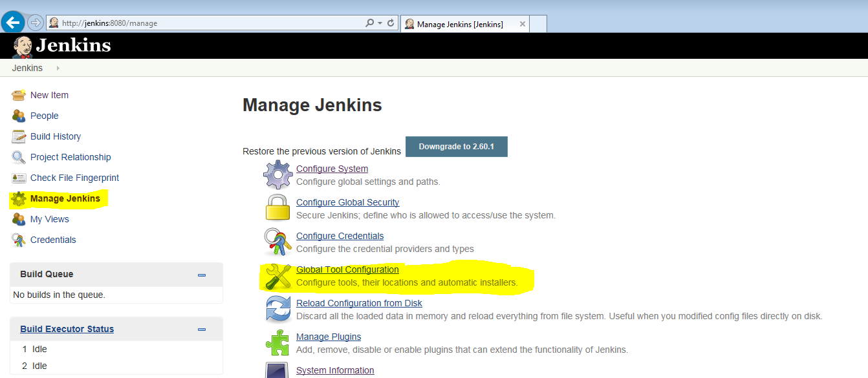Open Build History in the sidebar
The image size is (868, 378).
pyautogui.click(x=56, y=136)
